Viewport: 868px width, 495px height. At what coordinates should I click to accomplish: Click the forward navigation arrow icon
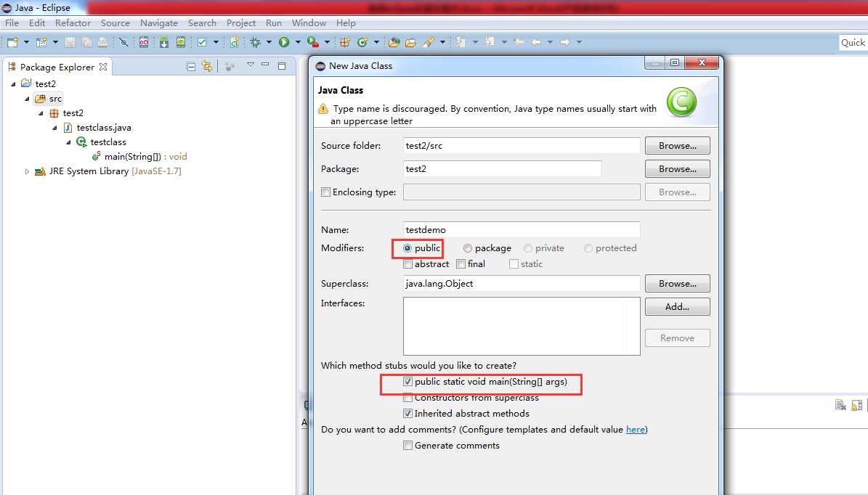564,42
